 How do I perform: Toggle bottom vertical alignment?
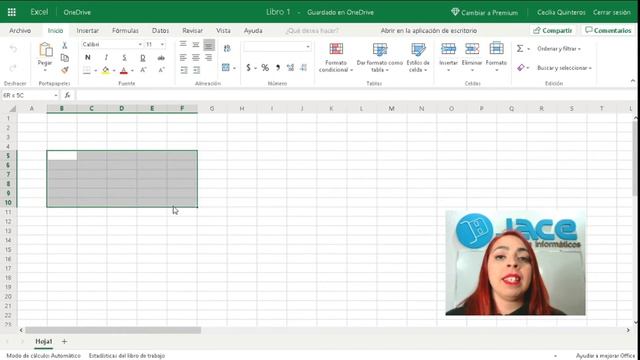pos(209,44)
